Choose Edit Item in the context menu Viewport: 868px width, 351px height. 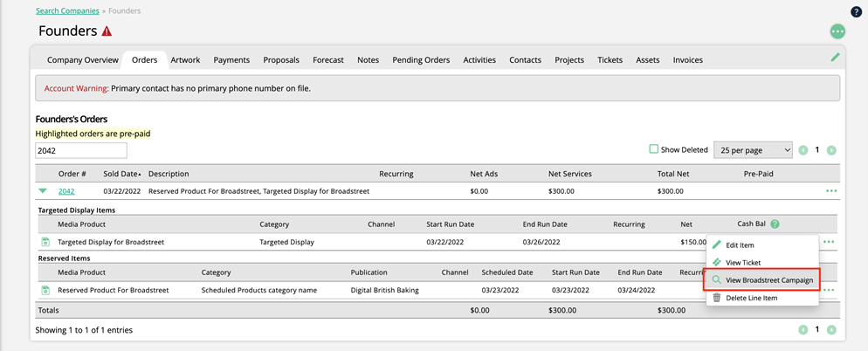pyautogui.click(x=739, y=245)
